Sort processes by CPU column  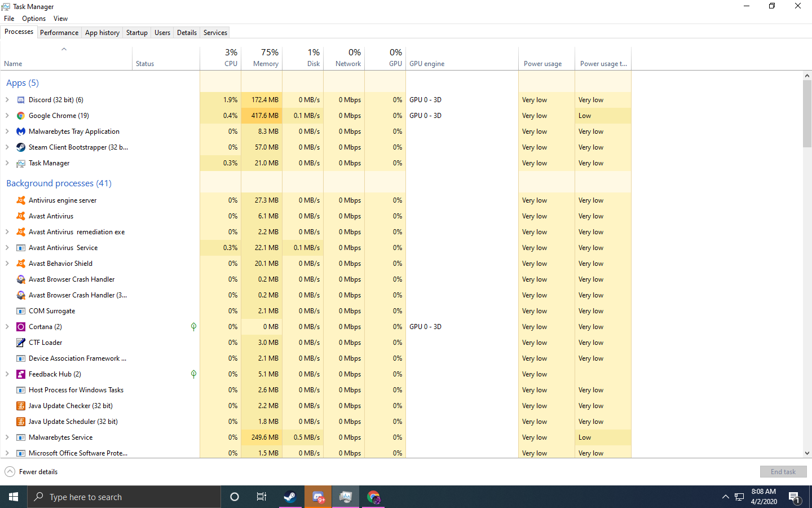coord(220,57)
